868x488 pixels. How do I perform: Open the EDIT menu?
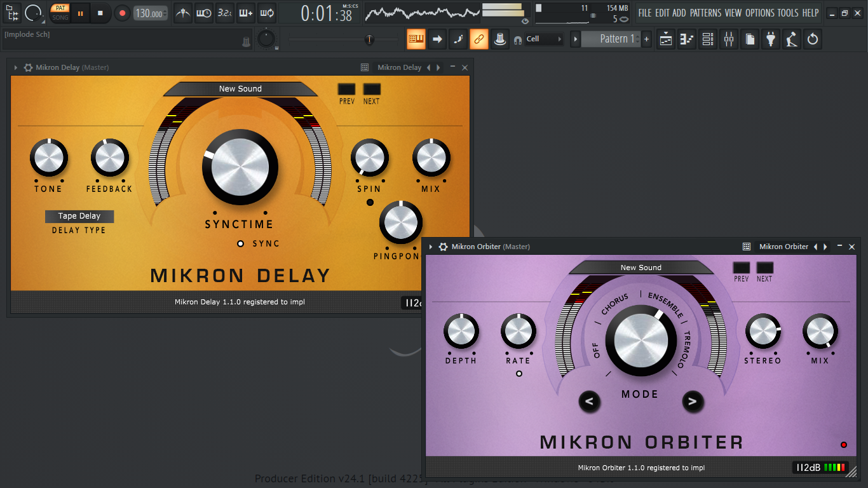(x=662, y=13)
